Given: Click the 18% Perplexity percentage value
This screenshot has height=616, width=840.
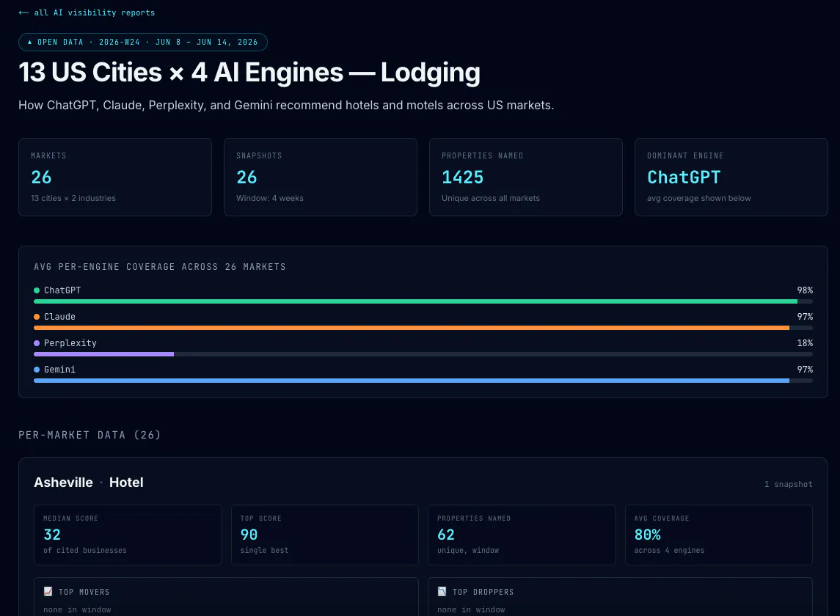Looking at the screenshot, I should pos(805,342).
